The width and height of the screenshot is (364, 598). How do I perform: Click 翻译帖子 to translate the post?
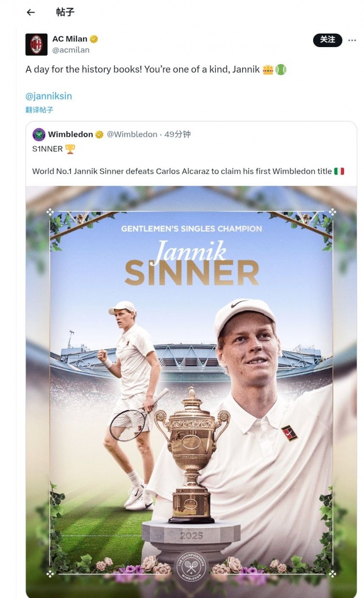coord(39,110)
